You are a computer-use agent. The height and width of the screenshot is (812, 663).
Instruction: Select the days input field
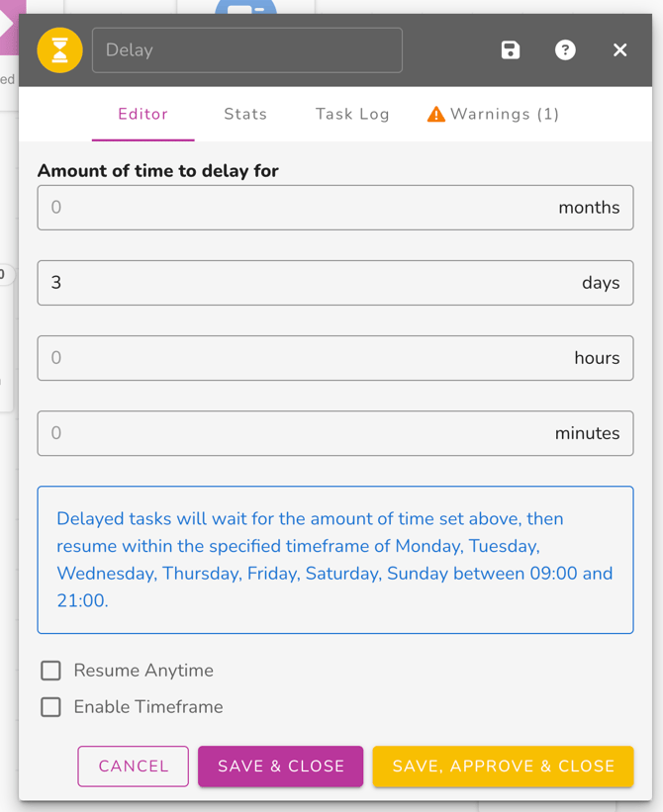[297, 283]
